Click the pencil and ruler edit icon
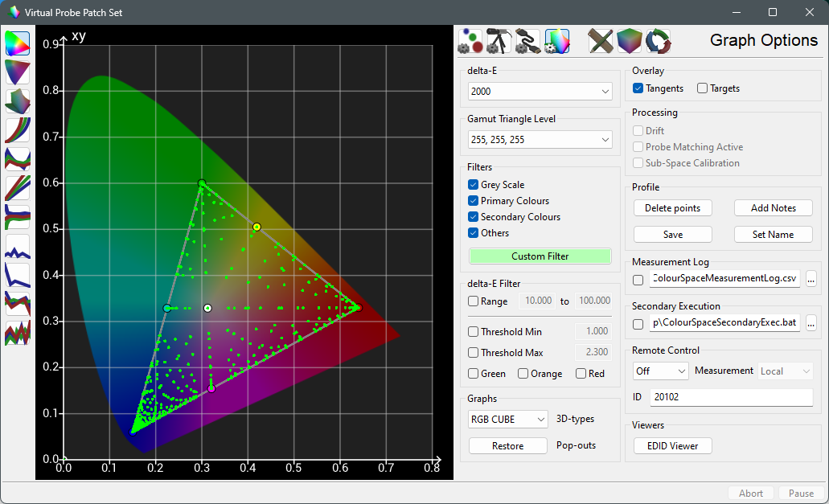Screen dimensions: 829x504 coord(601,40)
